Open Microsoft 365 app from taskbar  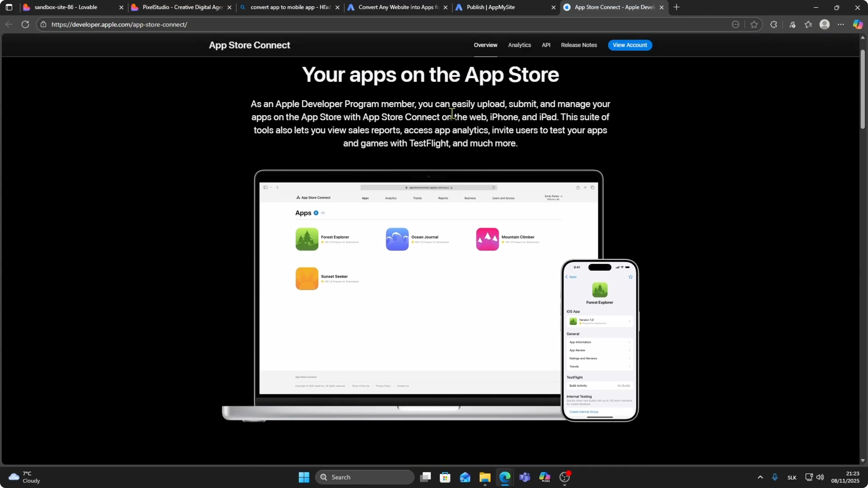coord(545,477)
